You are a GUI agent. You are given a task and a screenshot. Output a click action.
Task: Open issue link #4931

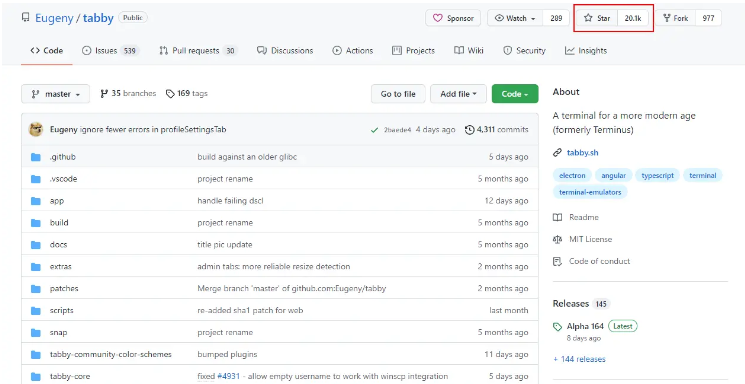229,376
